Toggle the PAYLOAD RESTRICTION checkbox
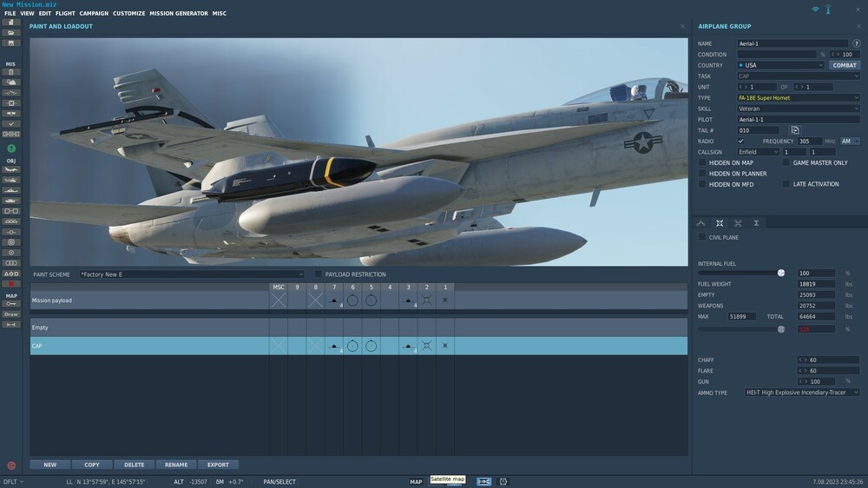The height and width of the screenshot is (488, 868). (x=319, y=274)
